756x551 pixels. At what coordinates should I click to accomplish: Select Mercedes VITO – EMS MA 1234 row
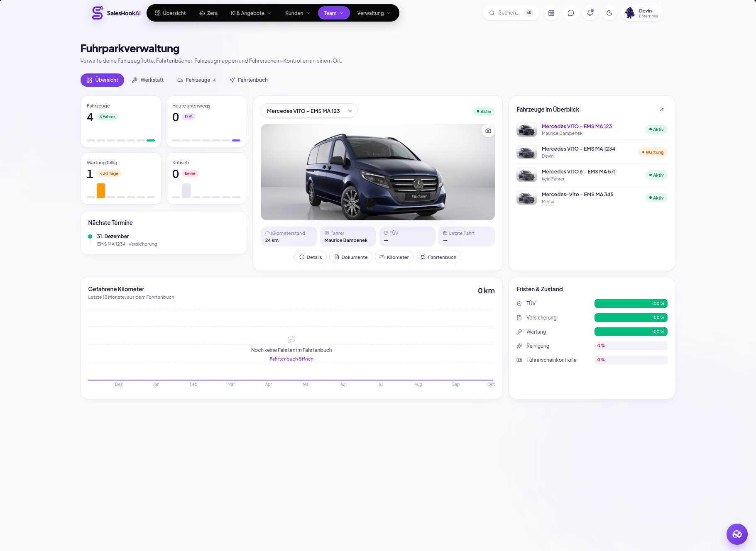pos(592,152)
